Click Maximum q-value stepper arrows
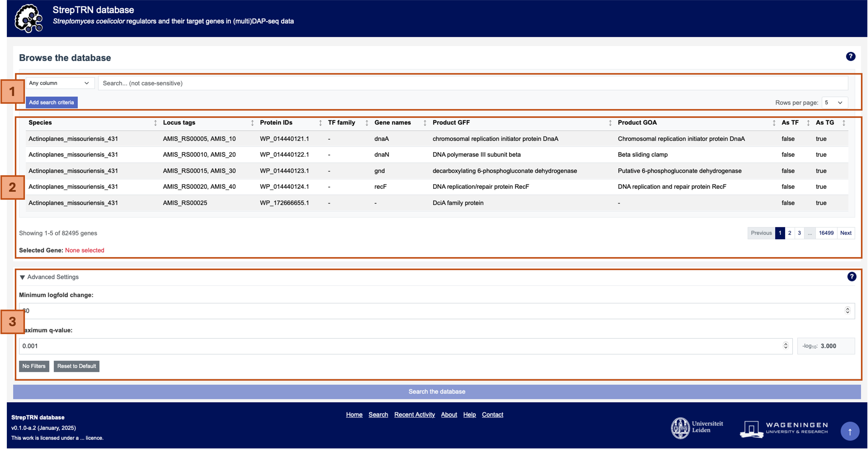The image size is (868, 449). [785, 346]
